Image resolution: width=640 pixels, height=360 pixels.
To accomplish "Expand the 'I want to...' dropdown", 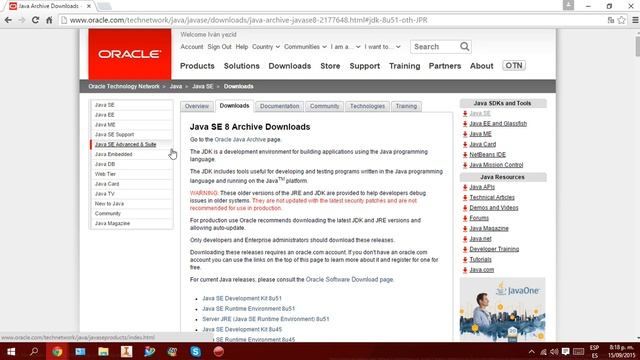I will [382, 47].
